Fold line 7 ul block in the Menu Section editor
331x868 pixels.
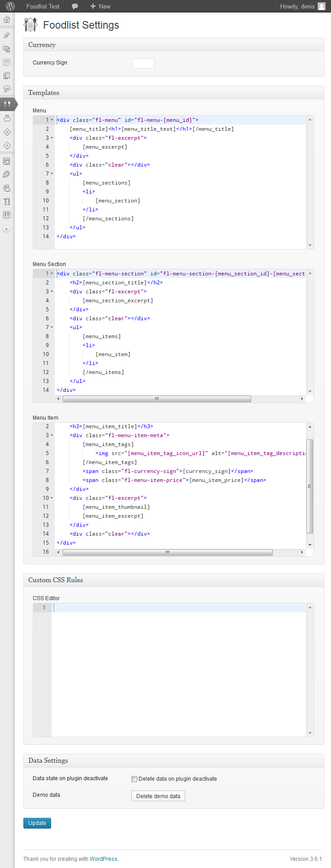pos(52,327)
